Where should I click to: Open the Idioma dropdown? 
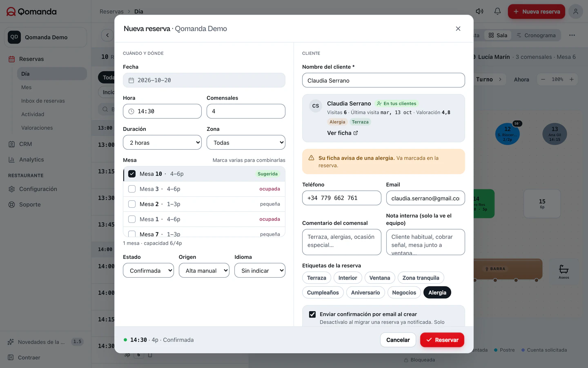[260, 271]
